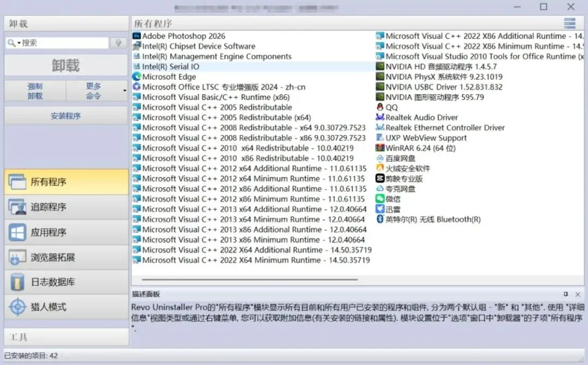588x365 pixels.
Task: Click the 强制卸载 button
Action: [35, 91]
